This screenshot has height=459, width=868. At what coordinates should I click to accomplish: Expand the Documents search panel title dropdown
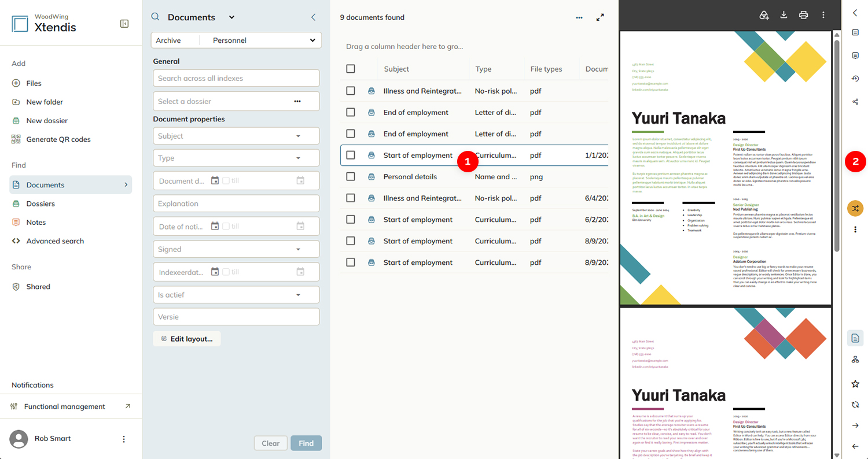point(231,17)
